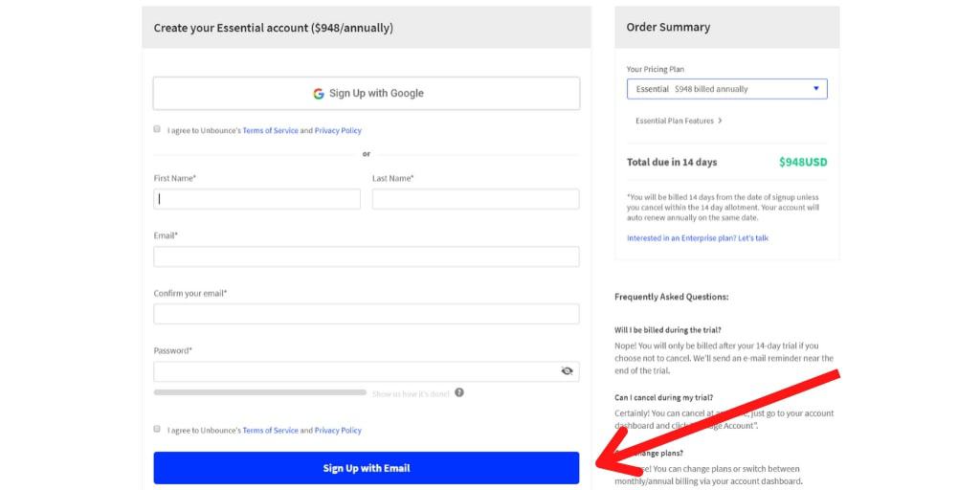
Task: Click into the Confirm your email field
Action: [x=367, y=314]
